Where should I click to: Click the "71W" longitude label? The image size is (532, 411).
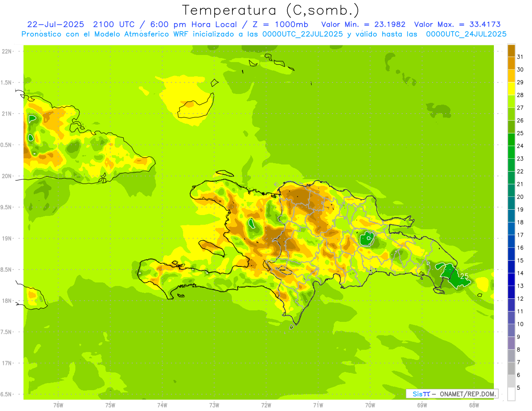click(318, 405)
